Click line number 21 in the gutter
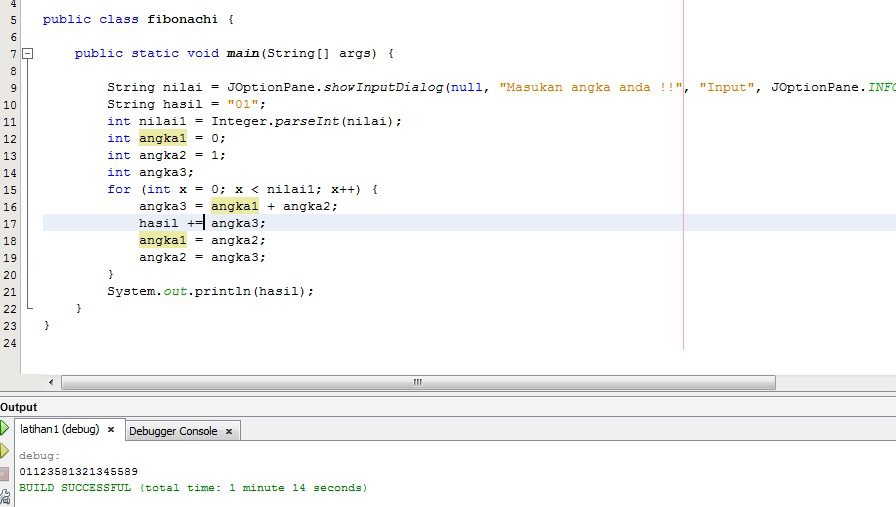The width and height of the screenshot is (896, 507). click(x=10, y=292)
